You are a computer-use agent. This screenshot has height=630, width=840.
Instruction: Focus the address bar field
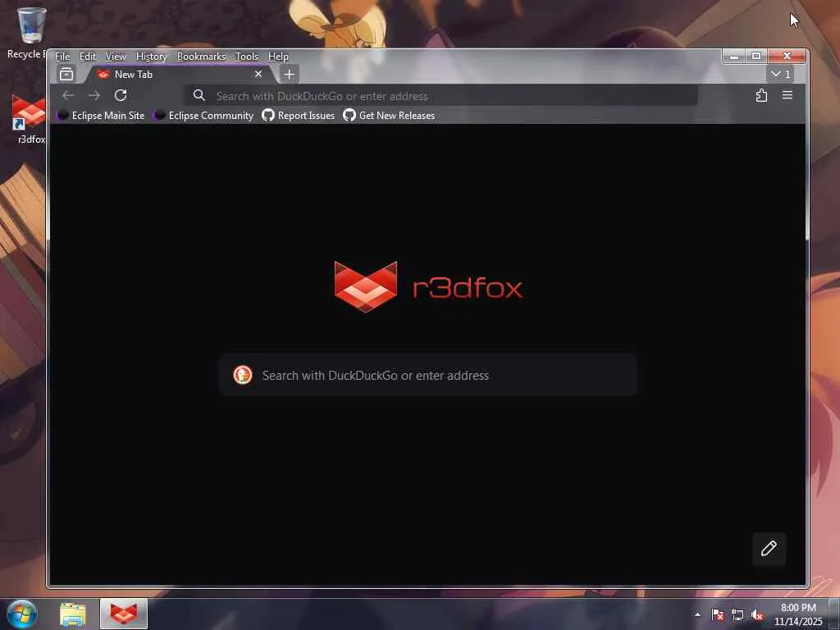point(441,96)
